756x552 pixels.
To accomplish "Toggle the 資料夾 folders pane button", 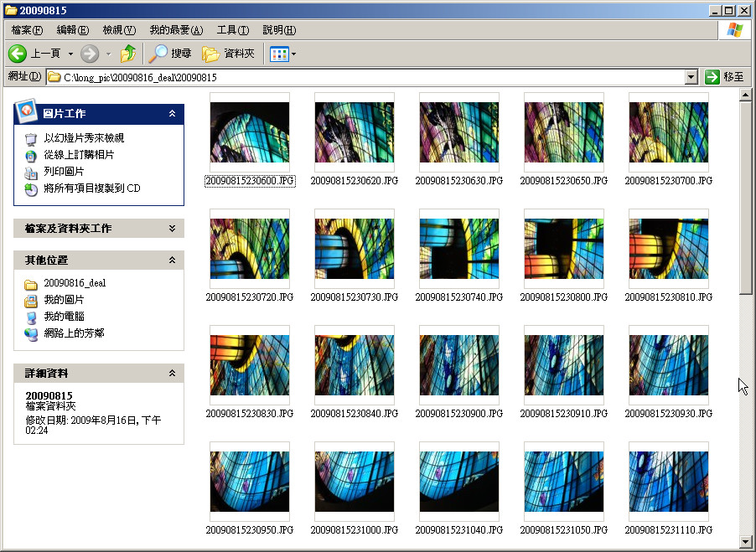I will (228, 54).
